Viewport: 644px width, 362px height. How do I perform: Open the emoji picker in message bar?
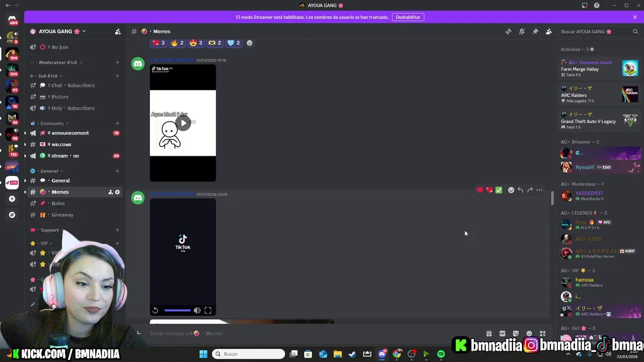coord(529,333)
